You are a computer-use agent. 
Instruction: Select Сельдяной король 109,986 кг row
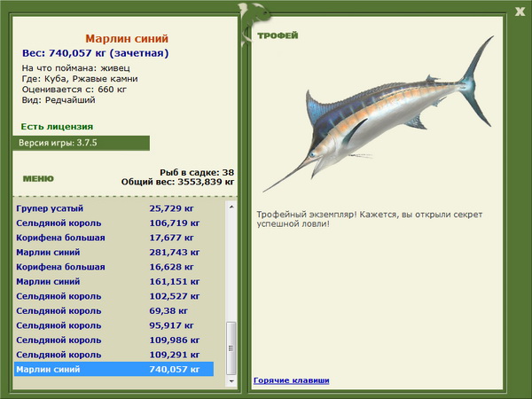coord(114,340)
